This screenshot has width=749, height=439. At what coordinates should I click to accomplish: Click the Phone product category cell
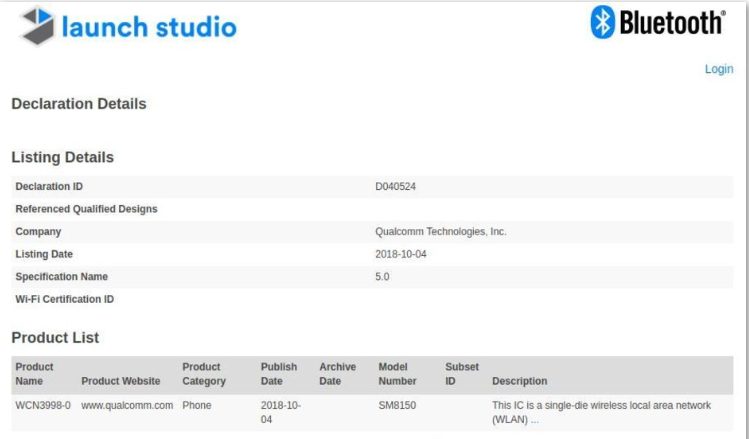pos(196,405)
